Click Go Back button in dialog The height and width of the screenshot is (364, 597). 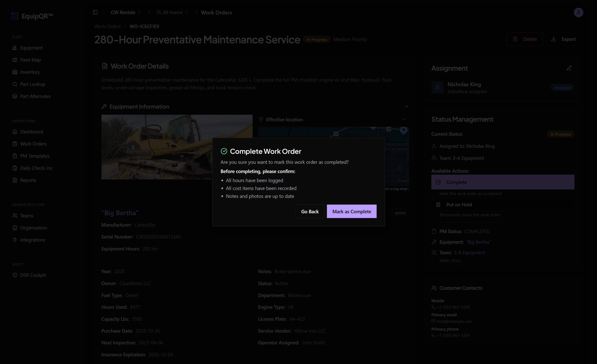310,211
